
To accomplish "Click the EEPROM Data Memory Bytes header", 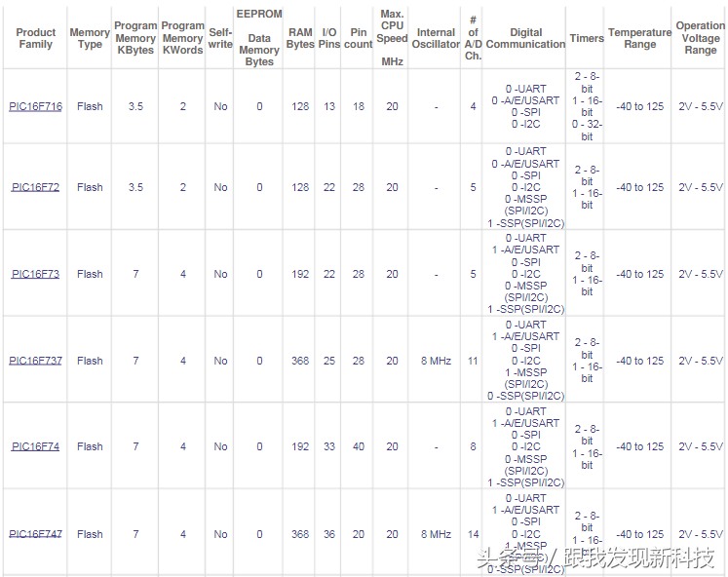I will 259,38.
